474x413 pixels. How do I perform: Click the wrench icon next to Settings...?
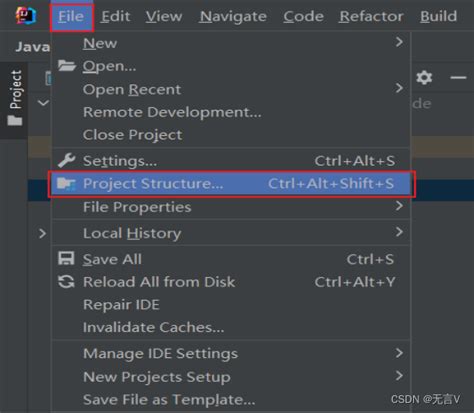click(66, 160)
